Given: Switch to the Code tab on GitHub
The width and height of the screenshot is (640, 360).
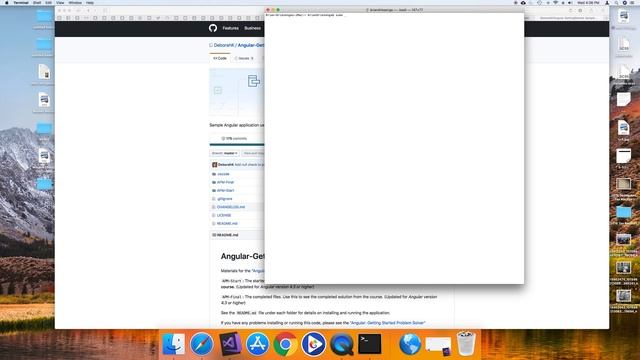Looking at the screenshot, I should 220,58.
